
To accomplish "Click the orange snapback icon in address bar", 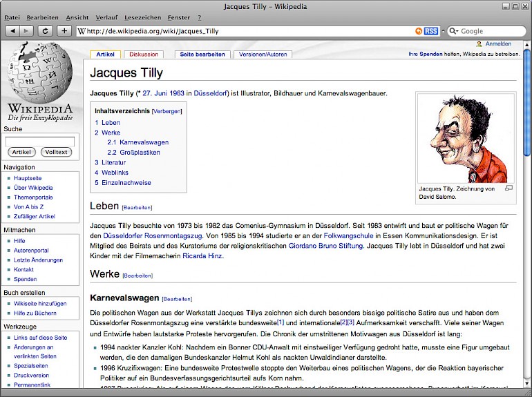I will (x=419, y=31).
